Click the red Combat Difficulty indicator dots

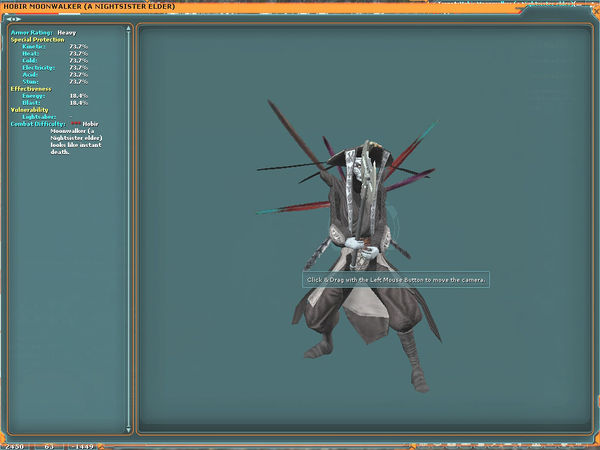76,123
